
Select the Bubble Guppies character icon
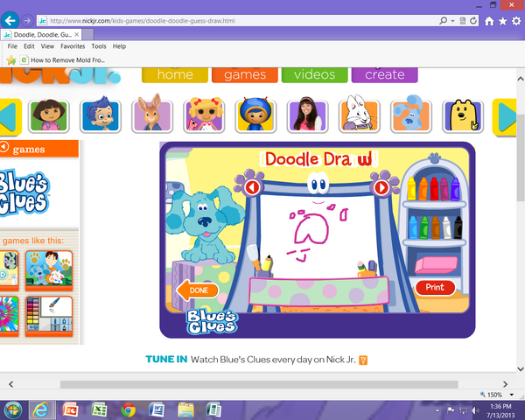click(101, 115)
